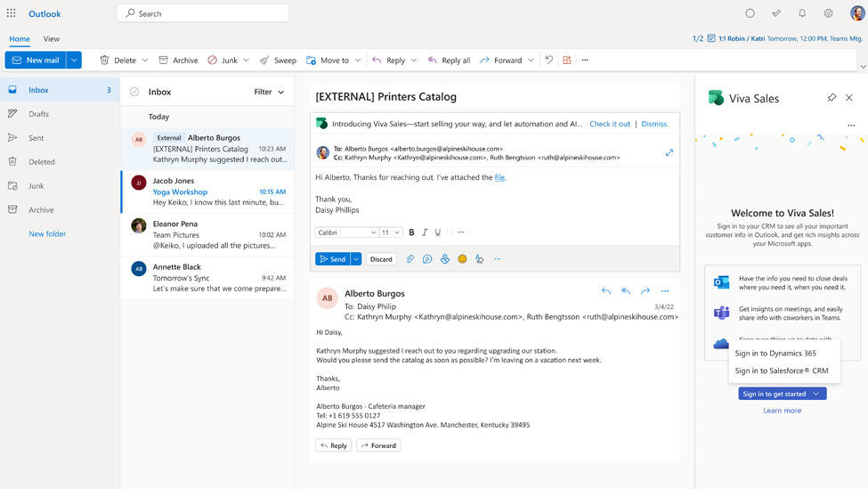Send the reply

pos(333,259)
